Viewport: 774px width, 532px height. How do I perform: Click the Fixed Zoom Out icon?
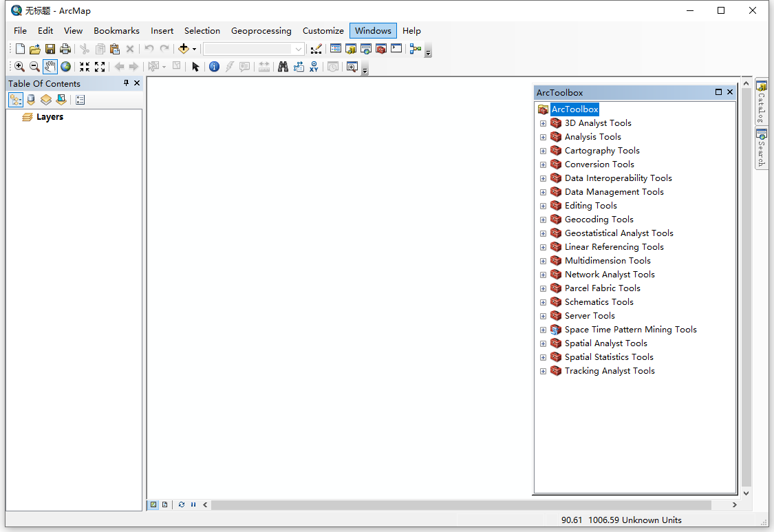point(100,67)
